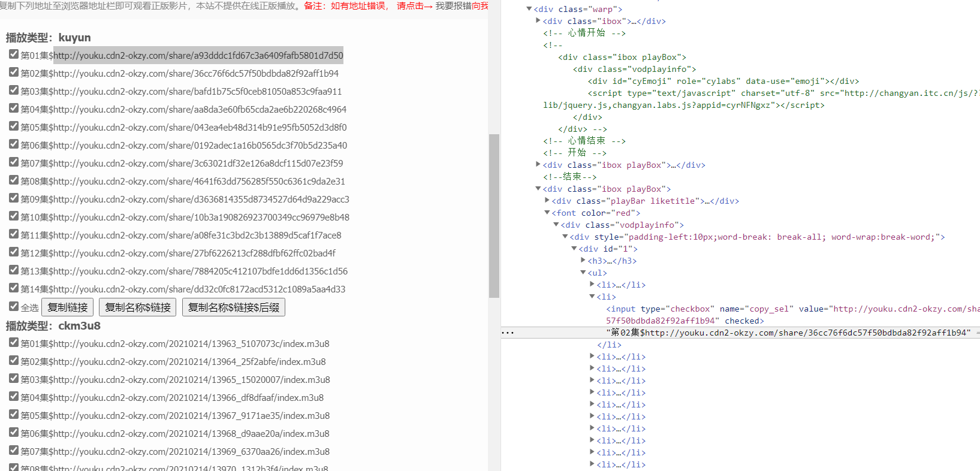Select the 结束 comment line
This screenshot has width=980, height=471.
point(570,177)
